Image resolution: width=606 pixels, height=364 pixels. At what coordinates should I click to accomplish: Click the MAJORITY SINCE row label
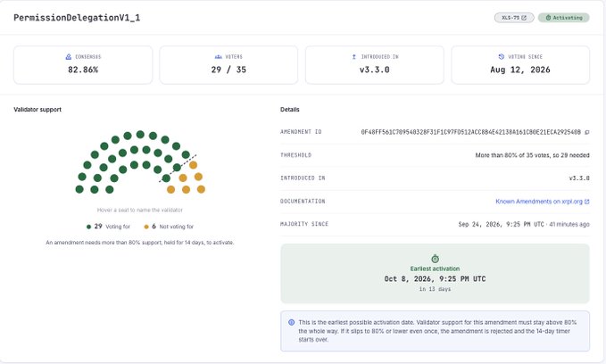(x=304, y=224)
